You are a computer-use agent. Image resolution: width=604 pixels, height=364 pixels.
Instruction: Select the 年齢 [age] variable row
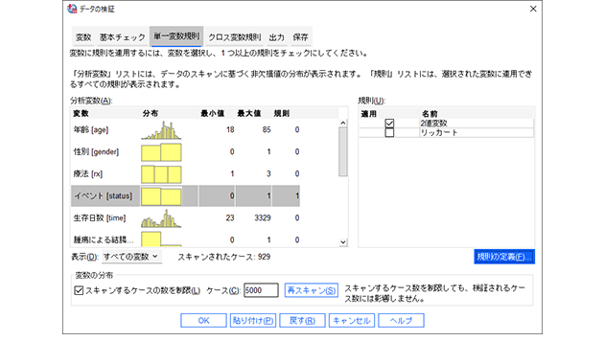pos(186,130)
